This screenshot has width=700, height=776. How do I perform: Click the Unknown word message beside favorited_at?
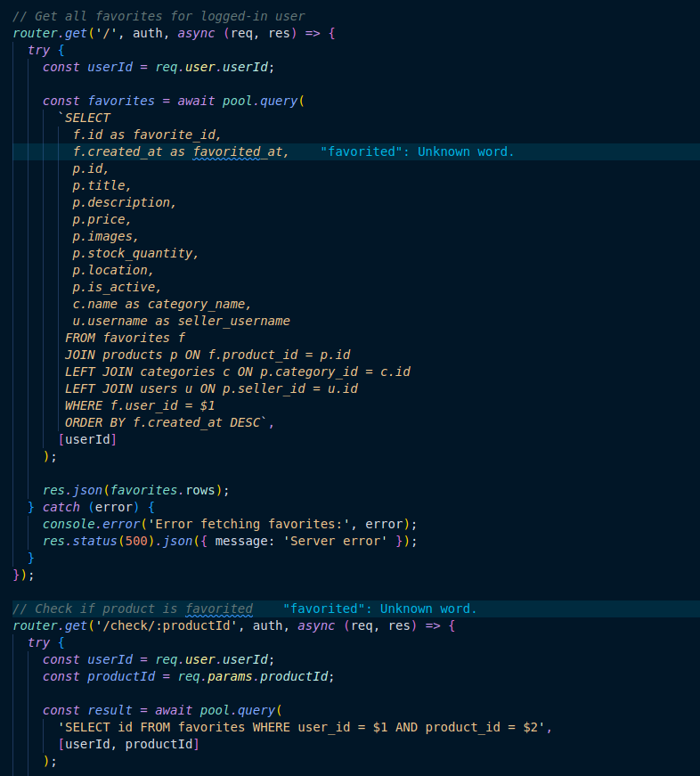pyautogui.click(x=417, y=151)
